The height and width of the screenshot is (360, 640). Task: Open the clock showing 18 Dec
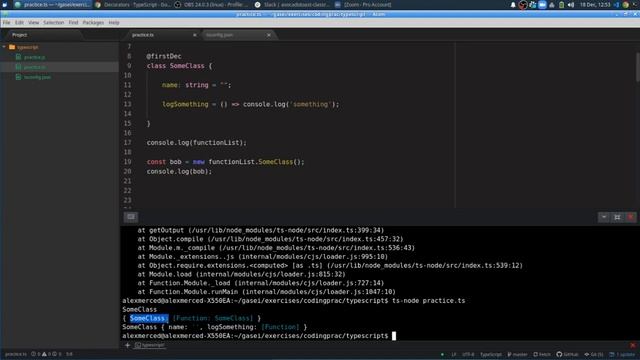tap(595, 5)
